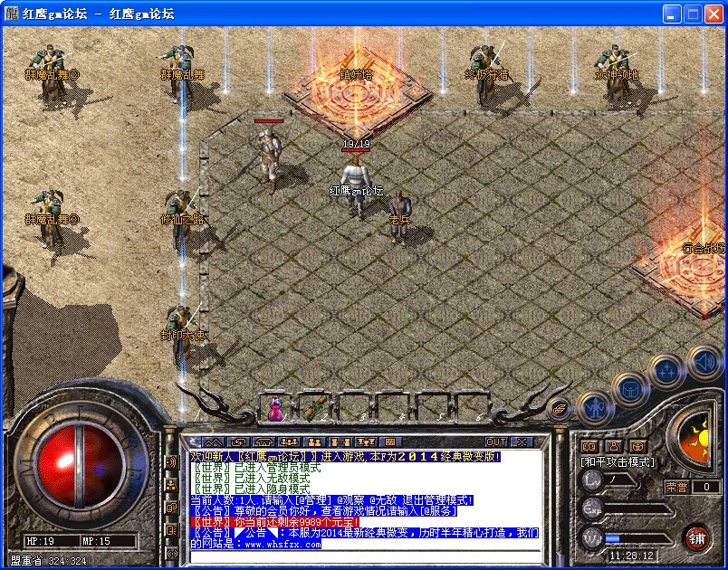Screen dimensions: 728x570
Task: Click the red 铺 shop button
Action: click(695, 537)
